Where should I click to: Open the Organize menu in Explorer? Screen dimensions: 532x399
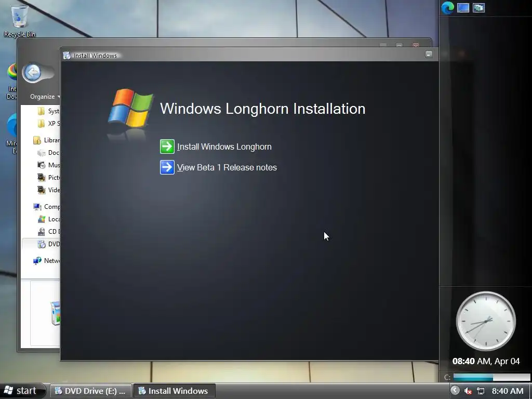(x=45, y=97)
